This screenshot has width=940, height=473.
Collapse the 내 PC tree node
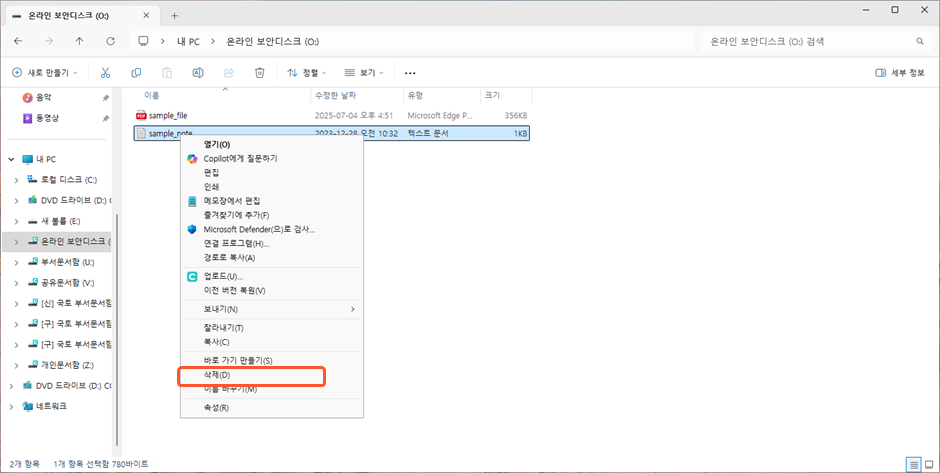coord(11,159)
